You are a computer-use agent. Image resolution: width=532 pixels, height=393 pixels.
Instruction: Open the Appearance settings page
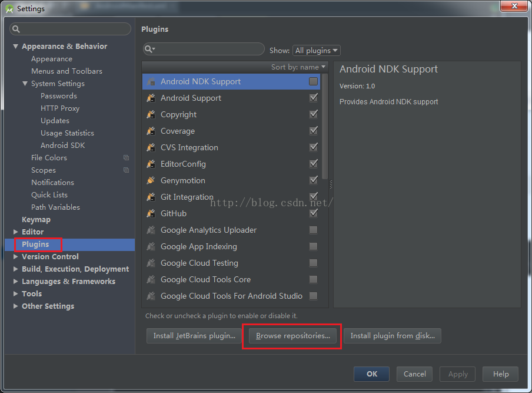point(52,59)
